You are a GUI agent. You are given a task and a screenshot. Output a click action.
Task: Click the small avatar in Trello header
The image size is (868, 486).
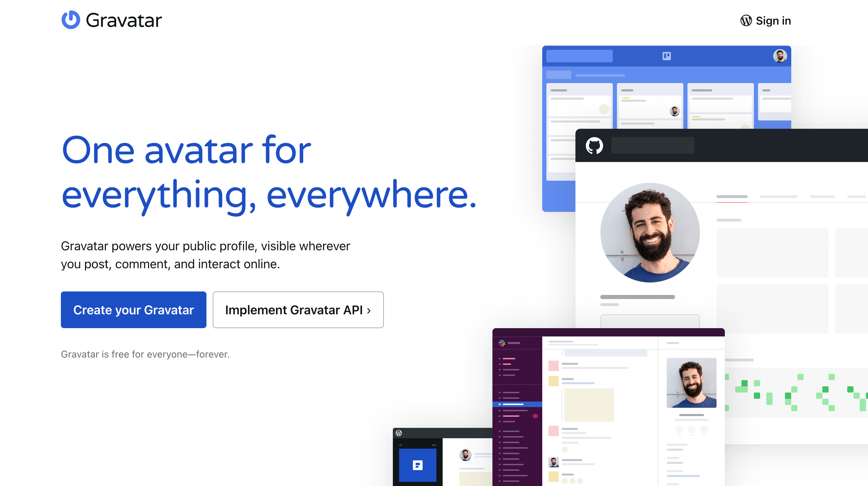(x=780, y=56)
